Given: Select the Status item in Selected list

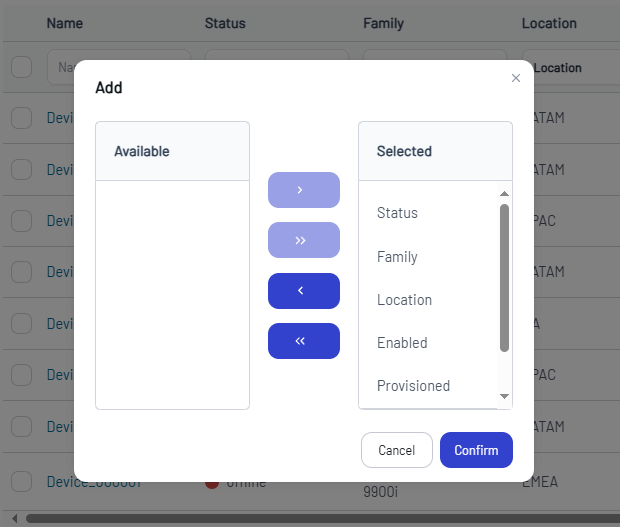Looking at the screenshot, I should coord(397,213).
